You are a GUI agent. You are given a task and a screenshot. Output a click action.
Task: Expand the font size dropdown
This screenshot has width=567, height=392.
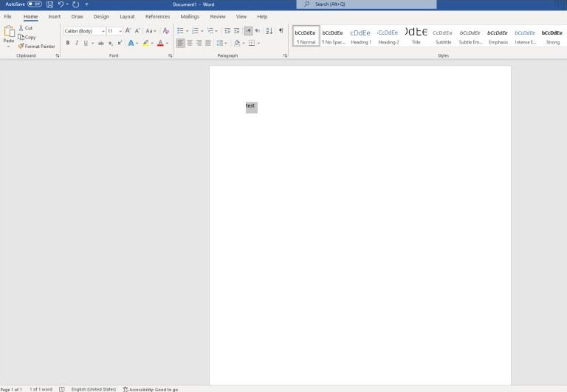click(120, 31)
